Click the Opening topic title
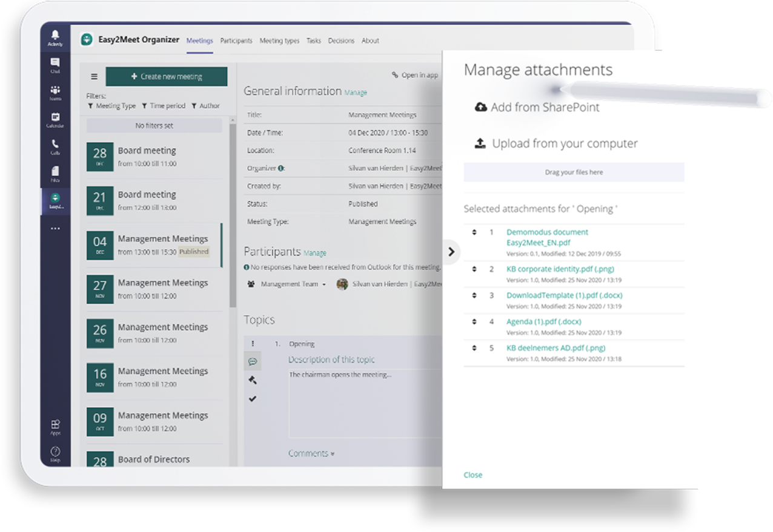The height and width of the screenshot is (532, 773). pos(302,344)
